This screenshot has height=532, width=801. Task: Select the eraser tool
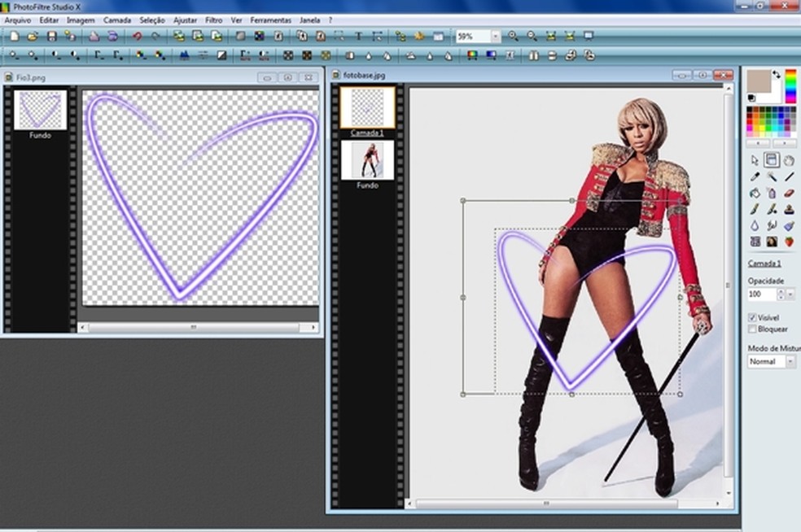789,193
